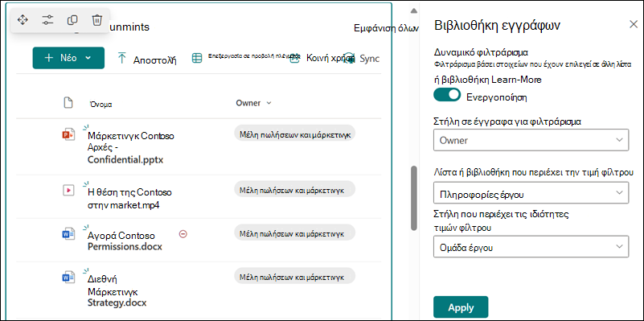Open the Owner column header menu
The height and width of the screenshot is (321, 644).
253,103
